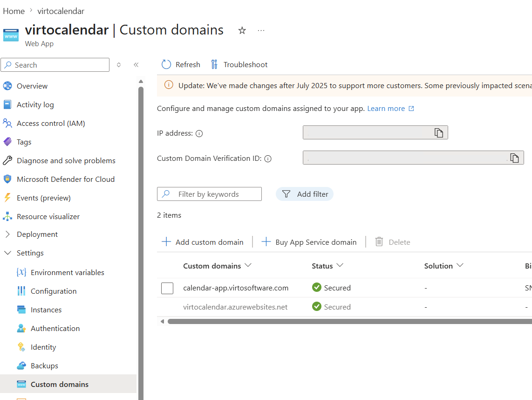Click the Diagnose wrench icon
Image resolution: width=532 pixels, height=400 pixels.
[7, 161]
